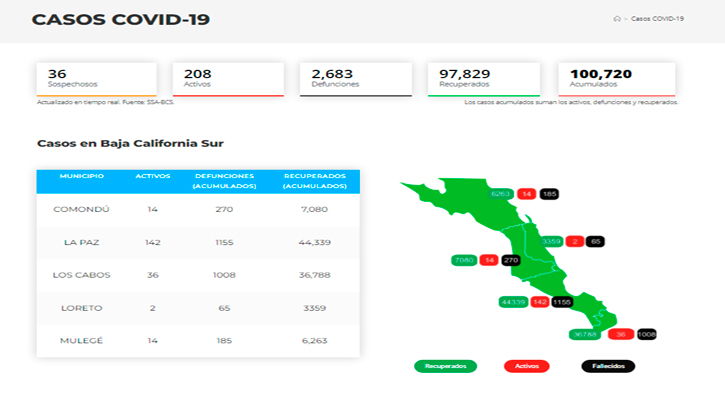This screenshot has height=400, width=725.
Task: Click the Recuperados (Acumulados) column header
Action: (x=315, y=181)
